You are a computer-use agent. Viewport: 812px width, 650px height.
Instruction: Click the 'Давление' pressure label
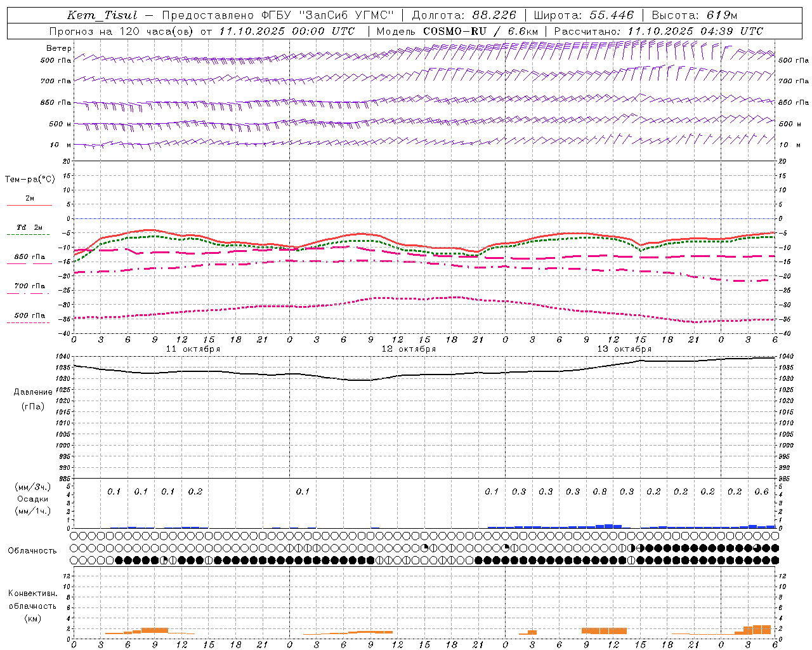tap(33, 392)
